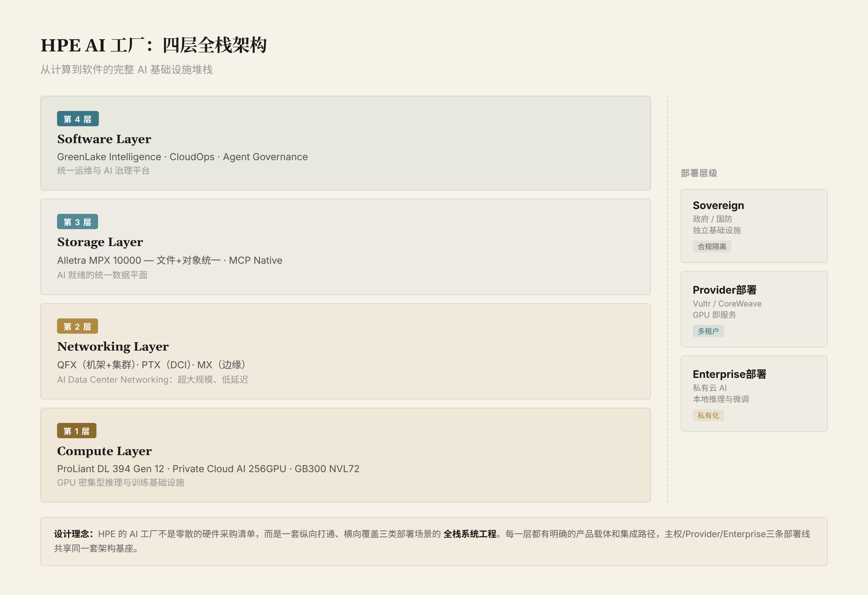Click the 'ProLiant DL 394 Gen 12' product line

coord(208,469)
